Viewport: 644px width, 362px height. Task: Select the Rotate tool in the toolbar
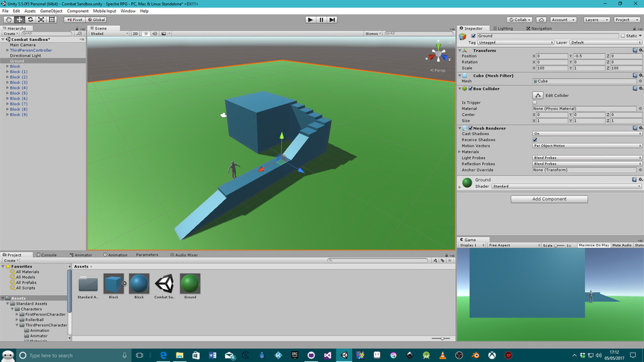click(x=30, y=20)
